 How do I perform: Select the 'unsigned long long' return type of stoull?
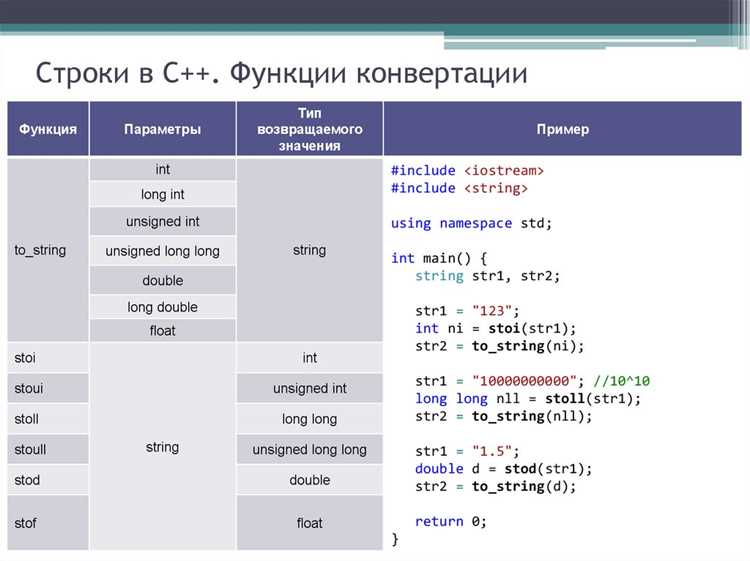[x=309, y=449]
